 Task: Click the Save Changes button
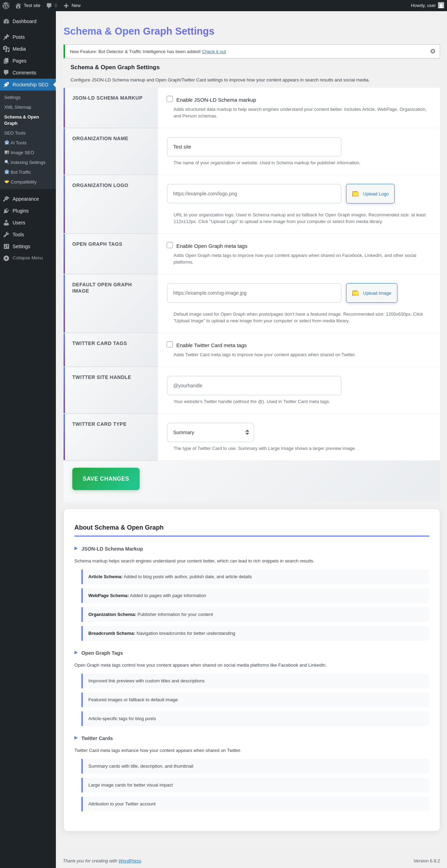coord(106,479)
